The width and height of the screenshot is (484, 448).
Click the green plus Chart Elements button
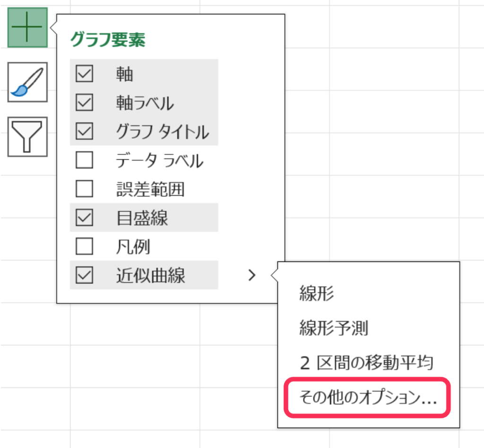tap(27, 27)
